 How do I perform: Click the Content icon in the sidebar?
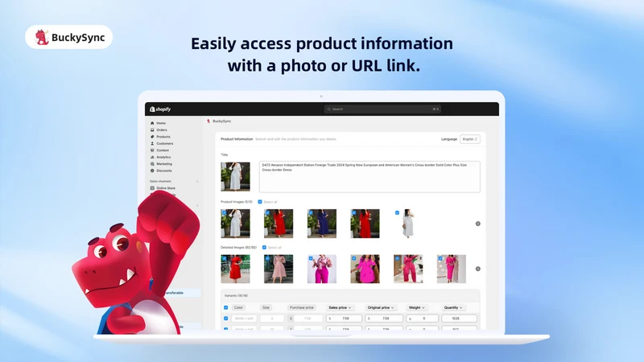tap(152, 150)
